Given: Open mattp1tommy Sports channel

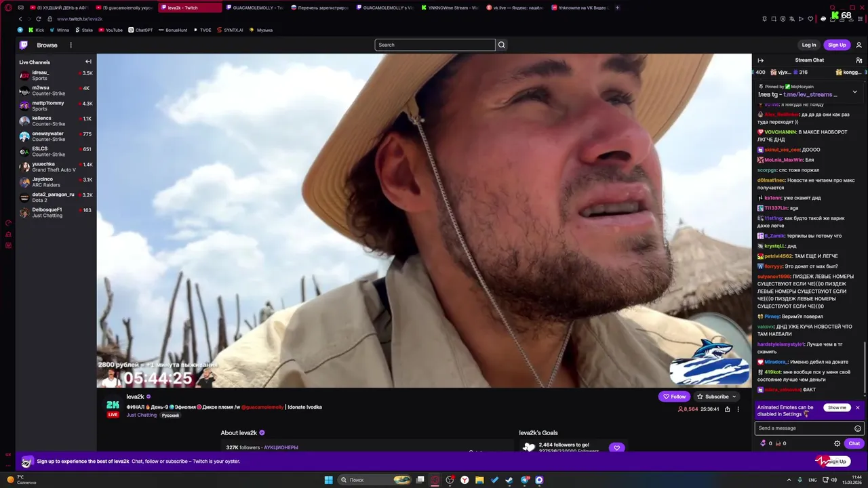Looking at the screenshot, I should 56,106.
